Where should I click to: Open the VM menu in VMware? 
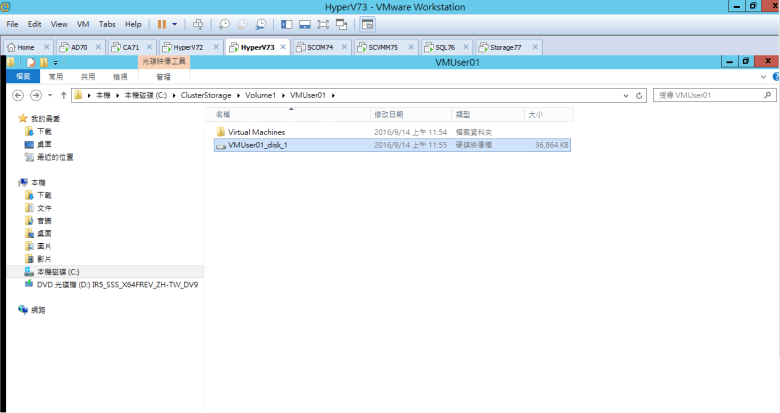(83, 23)
